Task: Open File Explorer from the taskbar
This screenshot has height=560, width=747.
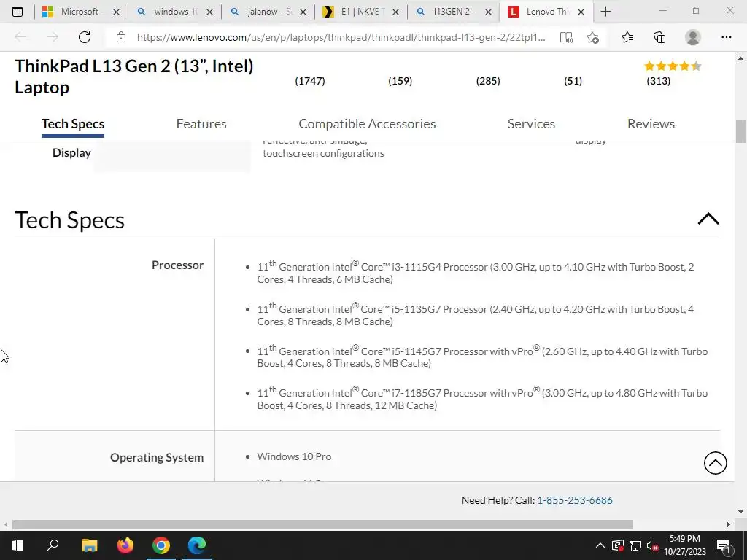Action: (89, 545)
